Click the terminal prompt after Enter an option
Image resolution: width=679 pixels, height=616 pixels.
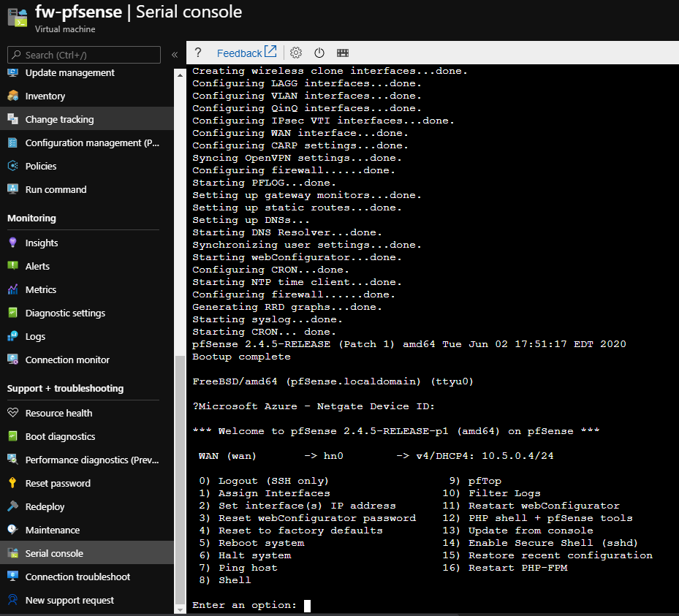click(x=308, y=605)
